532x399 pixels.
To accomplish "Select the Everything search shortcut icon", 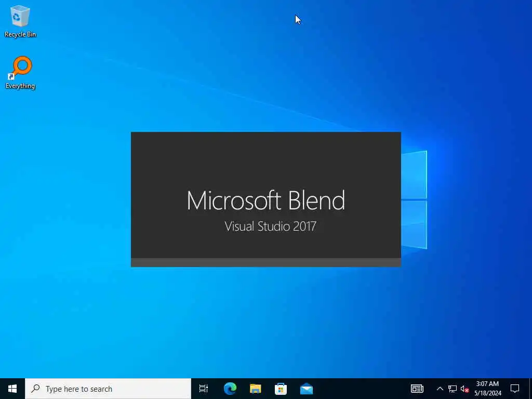I will [x=20, y=73].
